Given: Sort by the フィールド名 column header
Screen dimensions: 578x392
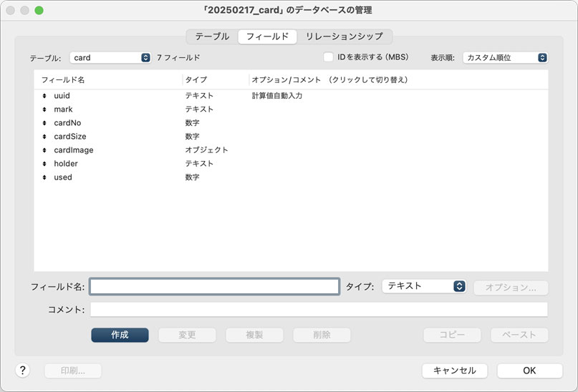Looking at the screenshot, I should click(63, 80).
